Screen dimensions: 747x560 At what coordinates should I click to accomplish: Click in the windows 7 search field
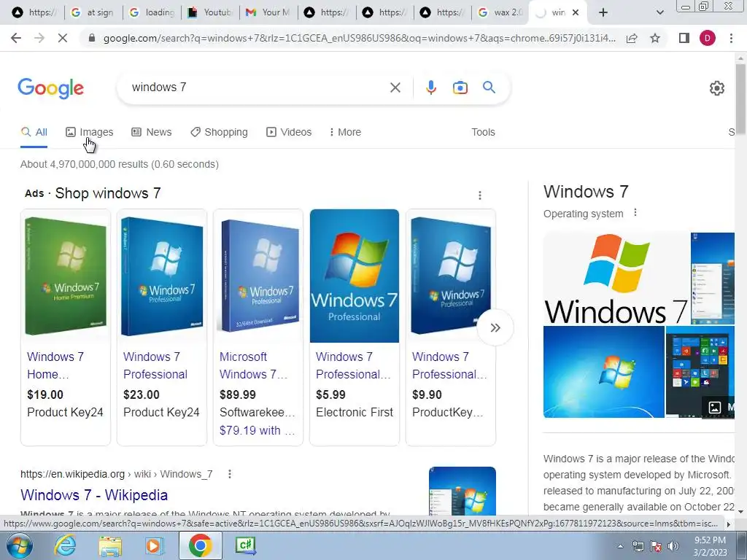pyautogui.click(x=258, y=87)
